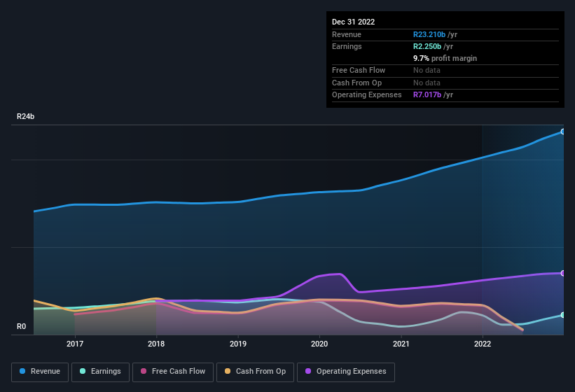Toggle the Cash From Op legend button
Screen dimensions: 575x392
click(x=255, y=372)
